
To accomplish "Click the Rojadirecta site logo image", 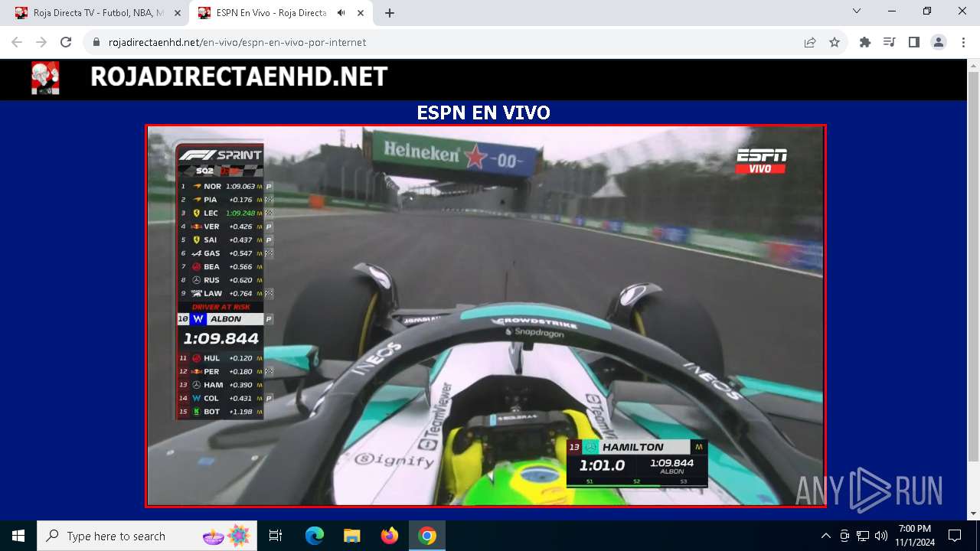I will pyautogui.click(x=45, y=78).
